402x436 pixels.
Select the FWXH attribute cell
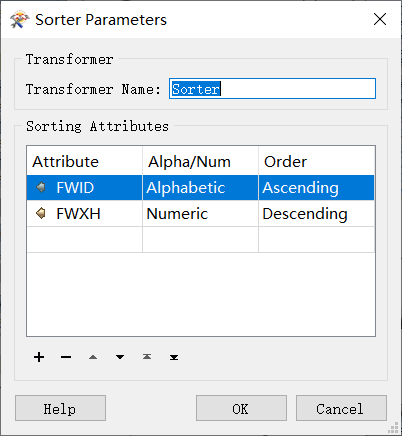pos(85,213)
